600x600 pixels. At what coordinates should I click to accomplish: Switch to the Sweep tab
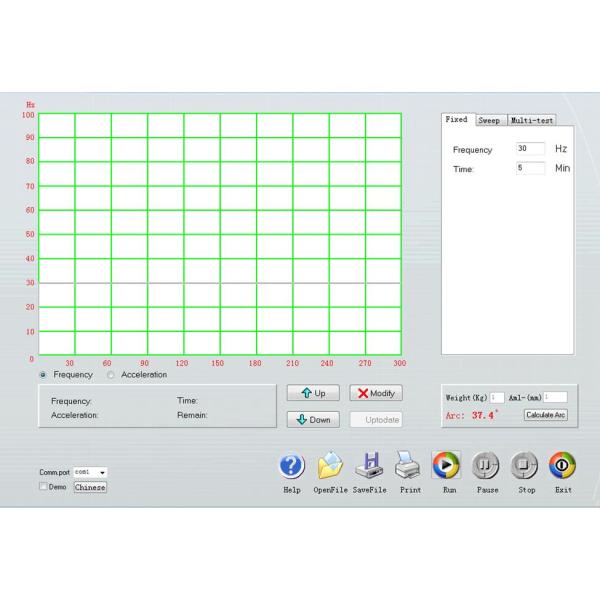[x=488, y=120]
